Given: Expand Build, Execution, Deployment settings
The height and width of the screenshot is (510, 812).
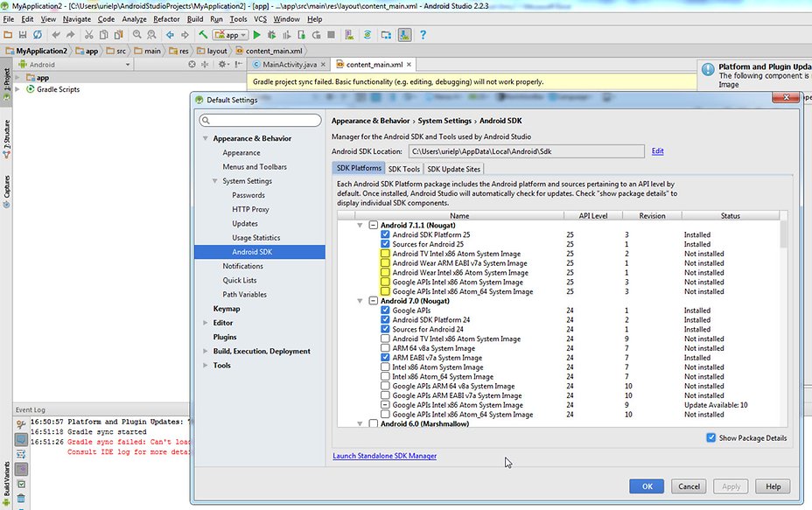Looking at the screenshot, I should (206, 351).
